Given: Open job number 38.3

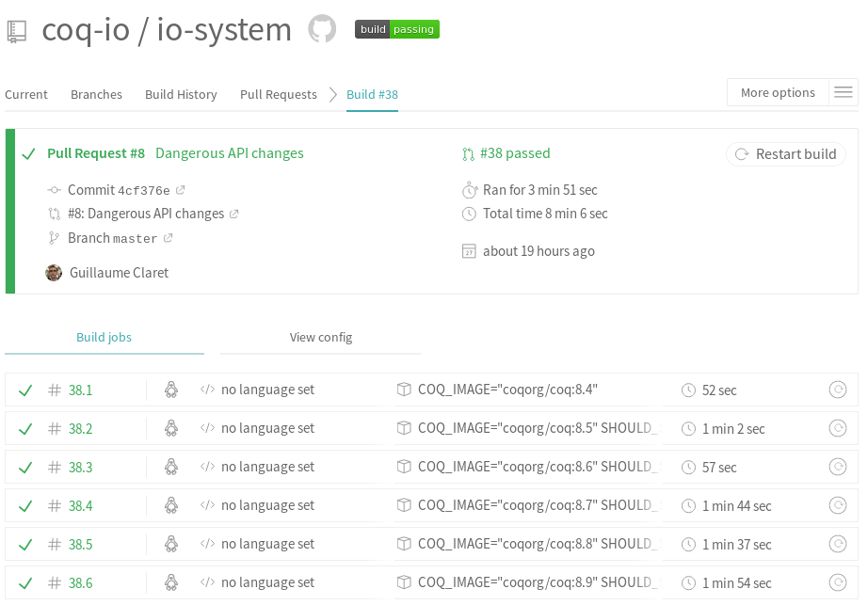Looking at the screenshot, I should click(x=80, y=468).
